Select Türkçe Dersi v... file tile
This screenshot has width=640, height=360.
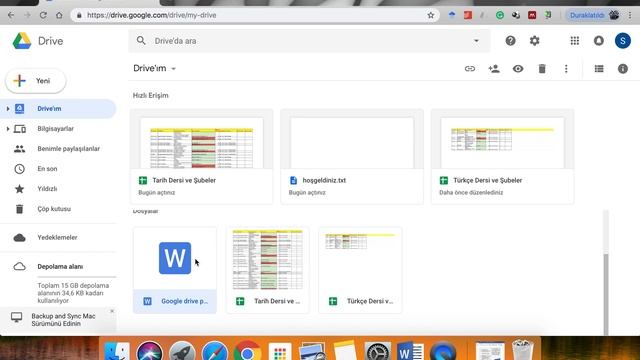(x=360, y=270)
